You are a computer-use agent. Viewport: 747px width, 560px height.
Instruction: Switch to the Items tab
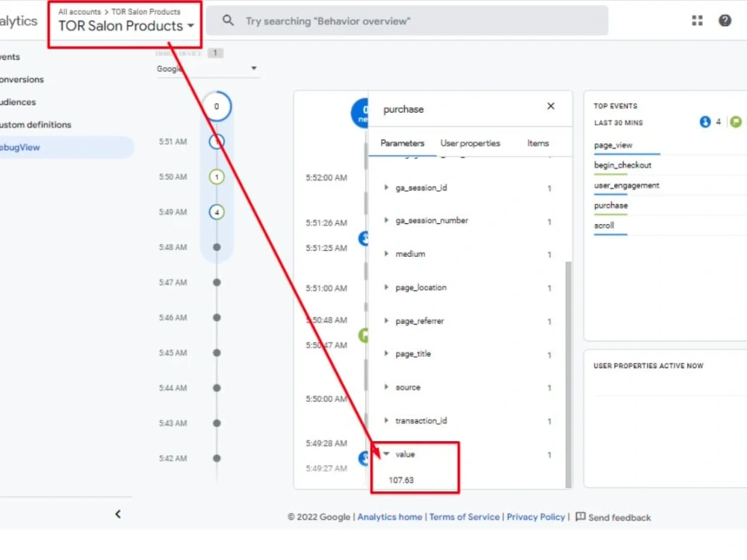click(538, 143)
